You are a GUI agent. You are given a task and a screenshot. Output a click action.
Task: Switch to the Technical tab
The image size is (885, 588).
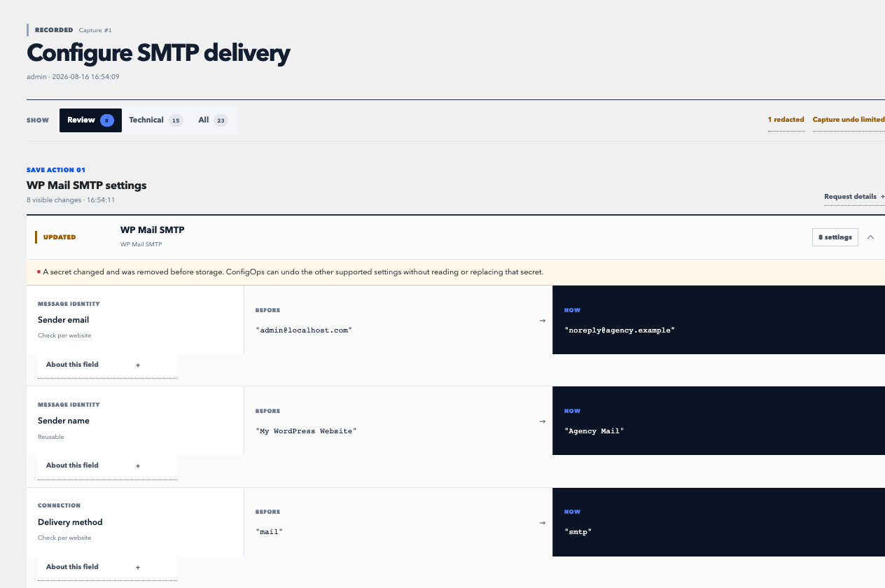[x=155, y=120]
